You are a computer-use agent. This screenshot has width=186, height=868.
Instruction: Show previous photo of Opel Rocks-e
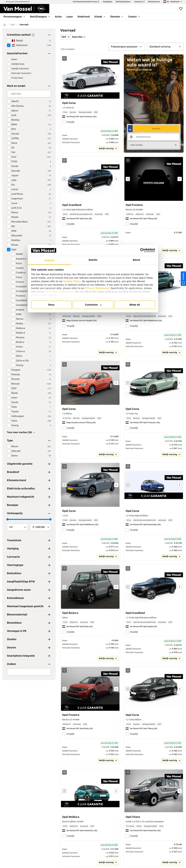coord(64,587)
